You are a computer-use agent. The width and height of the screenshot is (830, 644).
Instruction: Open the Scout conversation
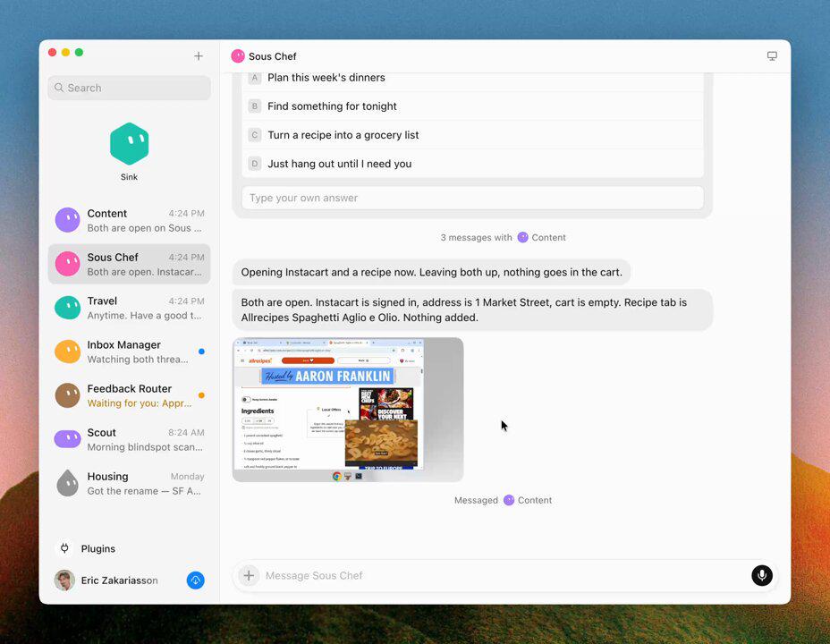tap(129, 440)
